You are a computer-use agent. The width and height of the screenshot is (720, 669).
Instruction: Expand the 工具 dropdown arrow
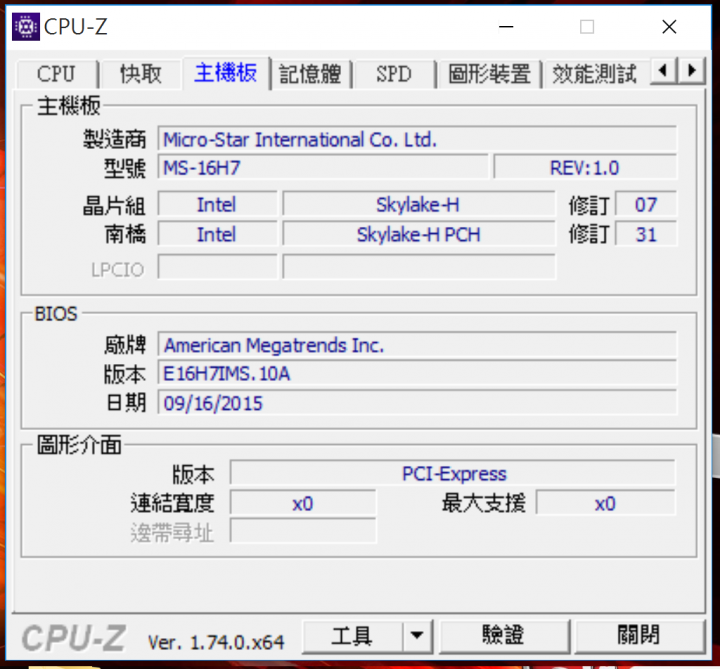click(417, 636)
